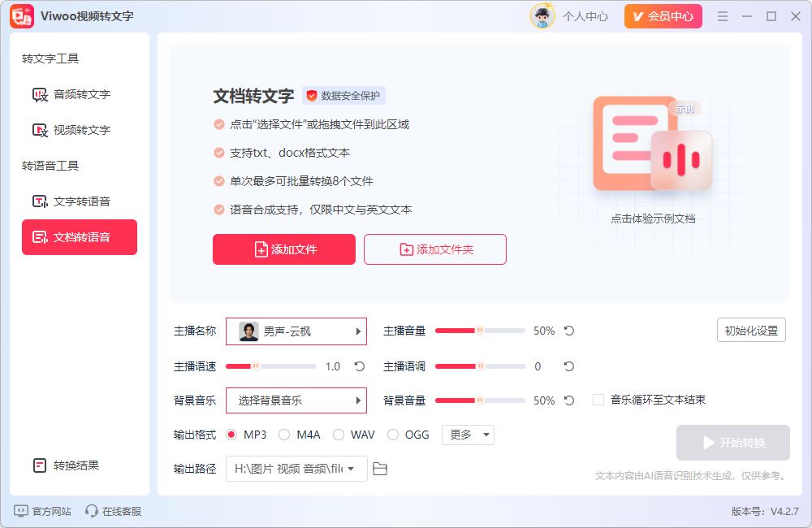This screenshot has height=528, width=812.
Task: Select MP3 output format
Action: [x=231, y=435]
